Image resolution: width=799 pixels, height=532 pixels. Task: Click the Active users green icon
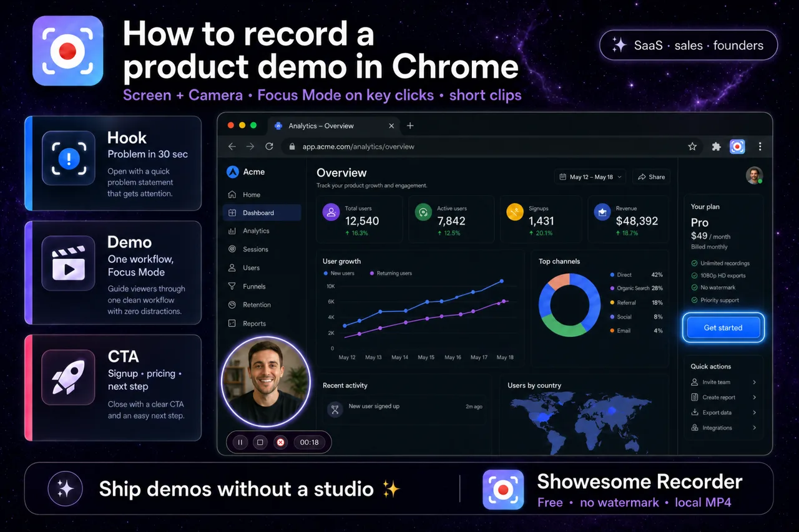click(423, 212)
